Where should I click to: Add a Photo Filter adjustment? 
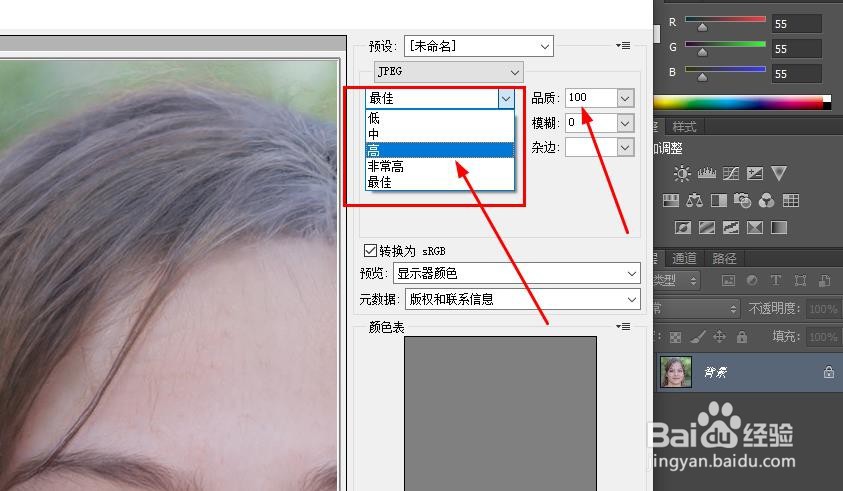tap(742, 201)
